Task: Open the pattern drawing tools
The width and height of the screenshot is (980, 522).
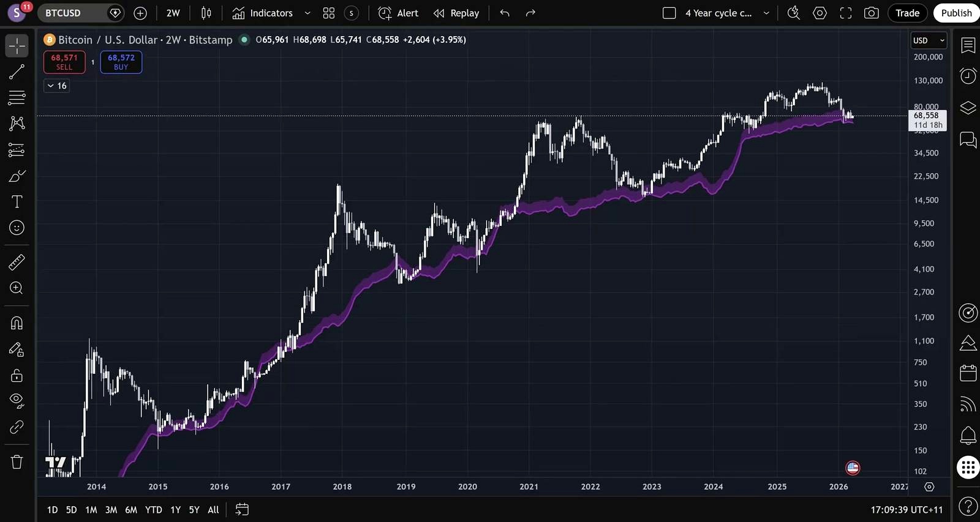Action: click(17, 123)
